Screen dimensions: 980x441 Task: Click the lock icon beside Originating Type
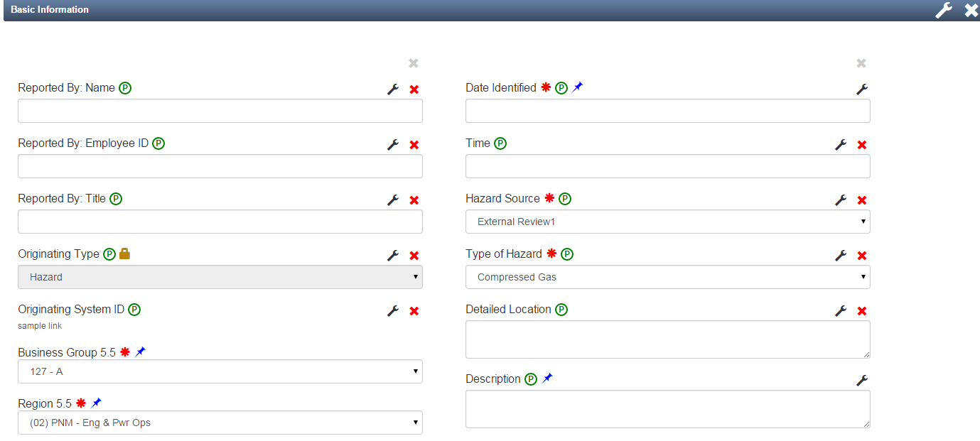(x=124, y=254)
